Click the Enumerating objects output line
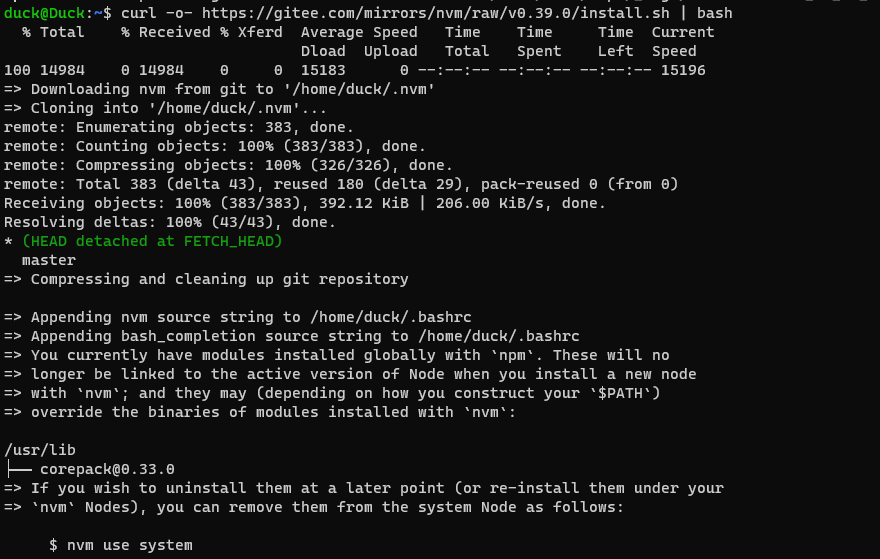880x559 pixels. (x=179, y=127)
